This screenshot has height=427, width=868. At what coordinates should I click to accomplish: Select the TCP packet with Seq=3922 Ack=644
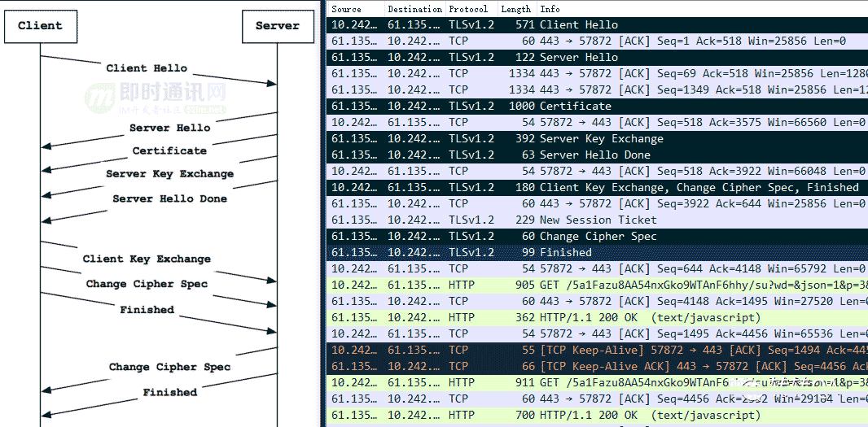tap(598, 203)
